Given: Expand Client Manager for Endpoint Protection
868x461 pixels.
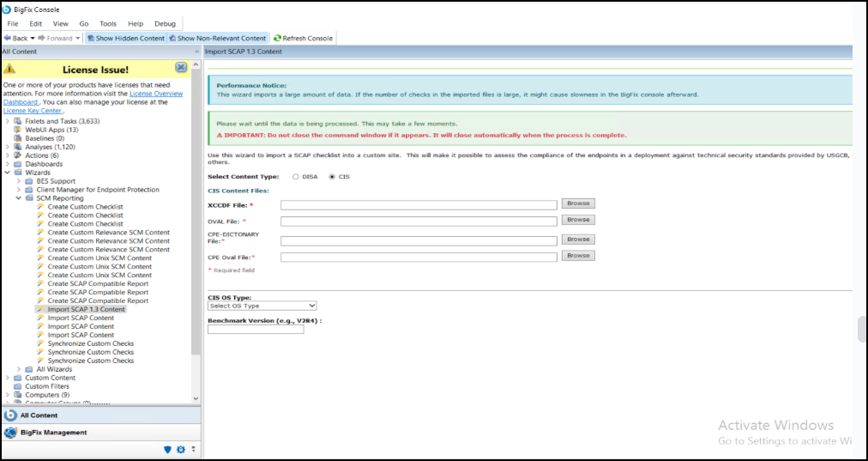Looking at the screenshot, I should (x=19, y=190).
